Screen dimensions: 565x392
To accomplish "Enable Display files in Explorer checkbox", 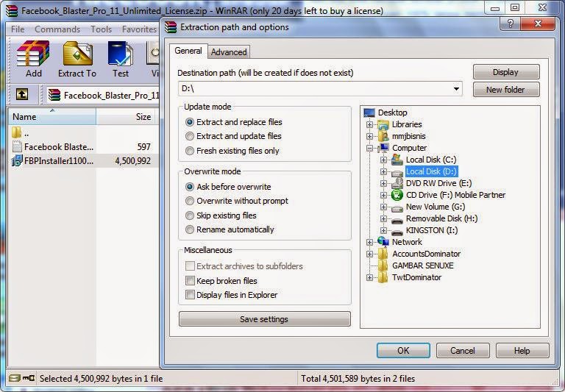I will (190, 295).
